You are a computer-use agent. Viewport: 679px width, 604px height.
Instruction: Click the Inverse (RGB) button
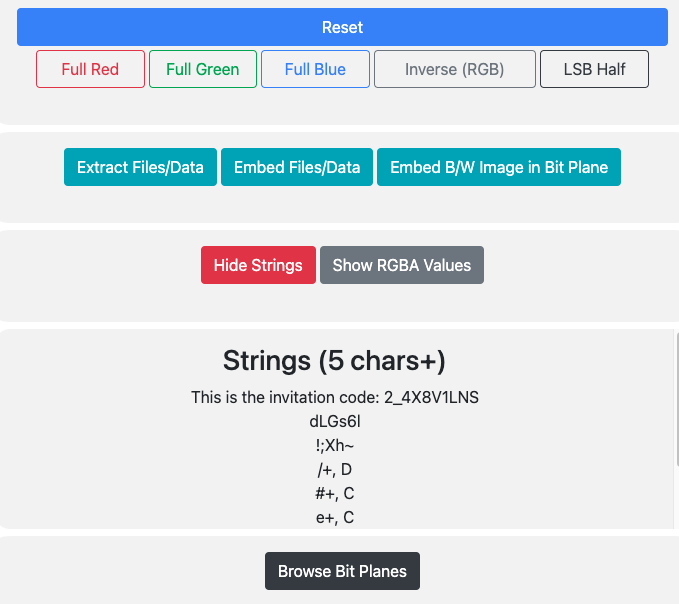454,69
